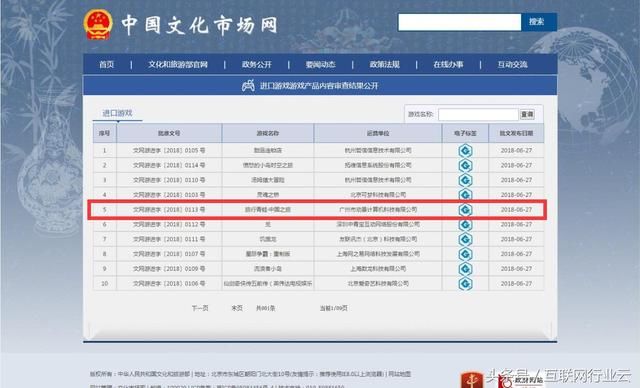The width and height of the screenshot is (640, 388).
Task: Click the gamepad icon in the banner
Action: 248,86
